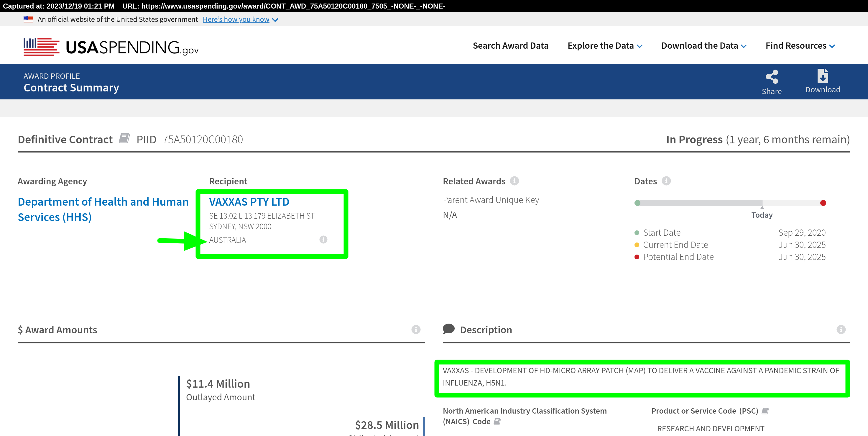868x436 pixels.
Task: Expand the Download the Data menu
Action: click(704, 46)
